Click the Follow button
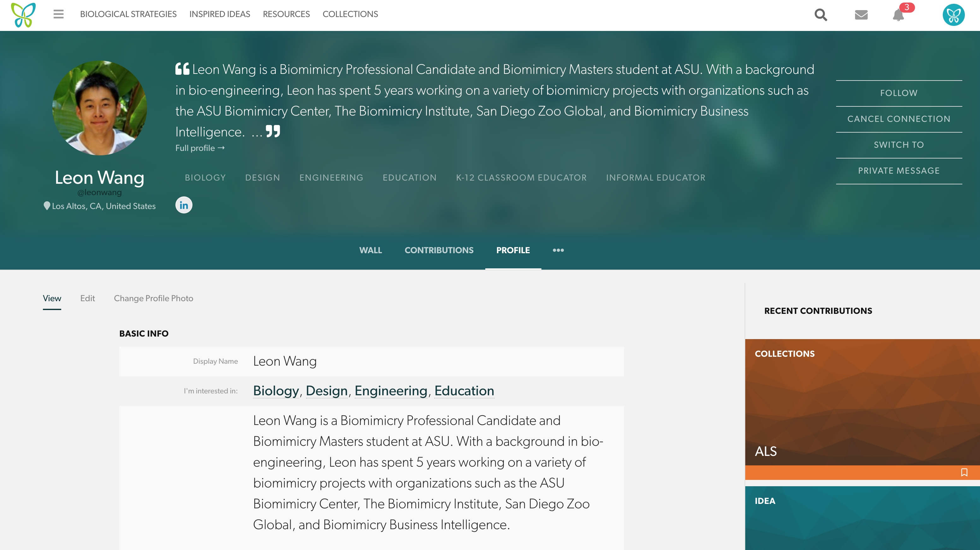 899,93
